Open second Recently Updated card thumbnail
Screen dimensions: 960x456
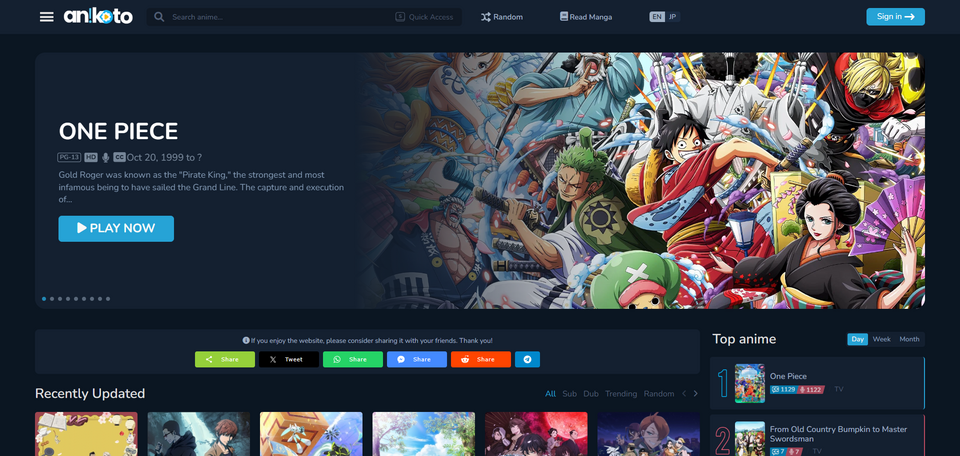pos(198,434)
